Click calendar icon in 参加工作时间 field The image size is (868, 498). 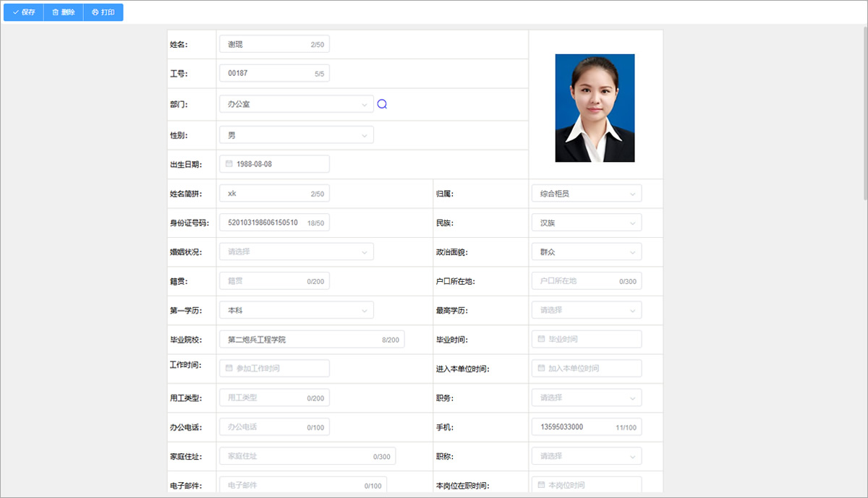[x=229, y=368]
